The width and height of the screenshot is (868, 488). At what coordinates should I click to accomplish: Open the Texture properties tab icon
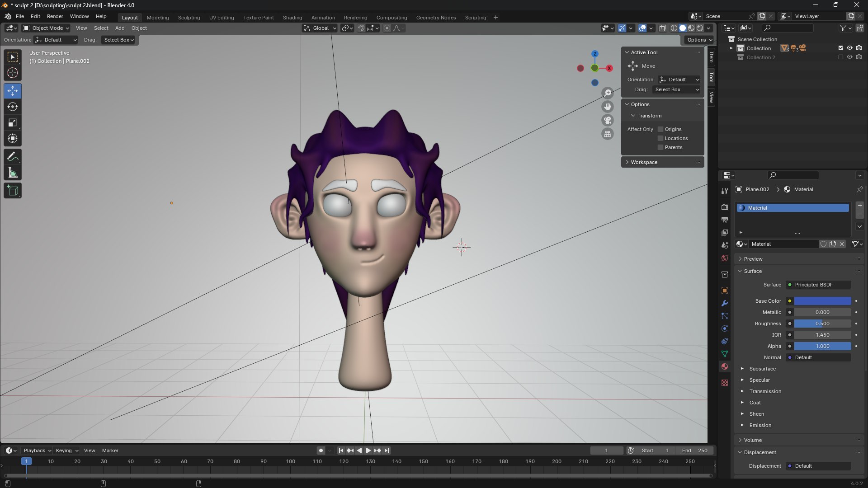pos(725,383)
